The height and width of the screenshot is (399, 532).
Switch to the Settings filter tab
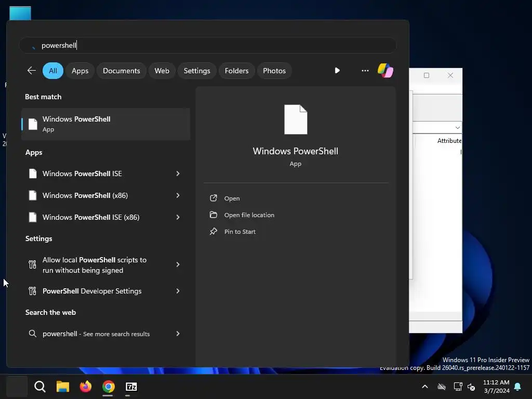(x=197, y=71)
